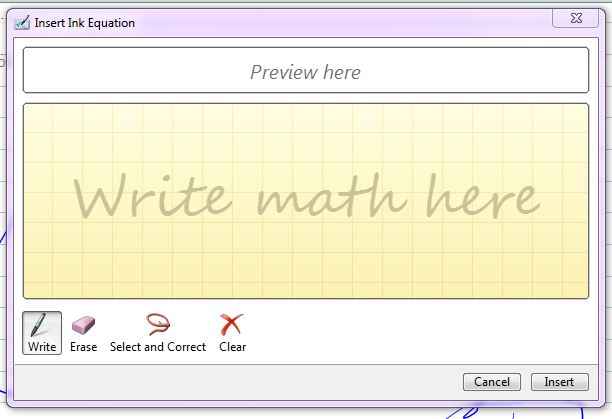This screenshot has height=419, width=612.
Task: Click inside the 'Write math here' area
Action: (x=306, y=201)
